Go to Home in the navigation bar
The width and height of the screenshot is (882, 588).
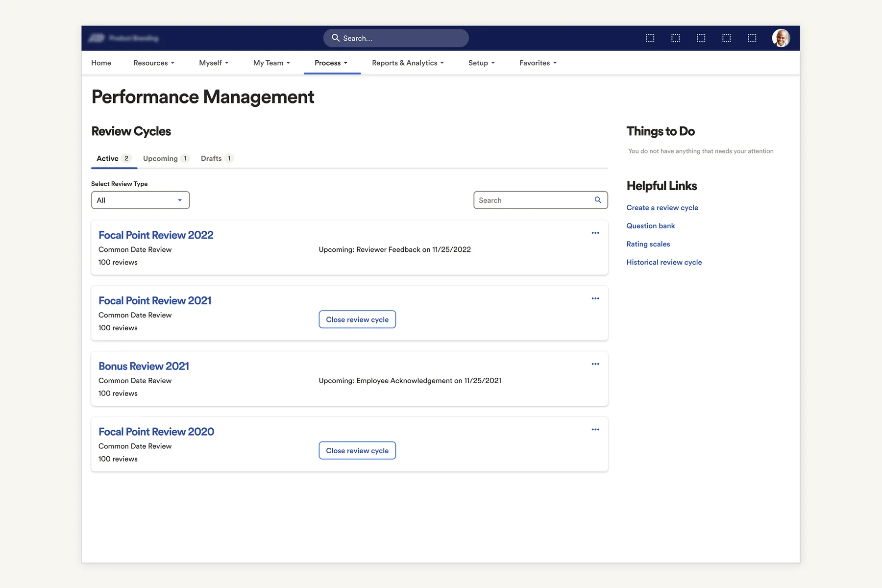point(101,63)
